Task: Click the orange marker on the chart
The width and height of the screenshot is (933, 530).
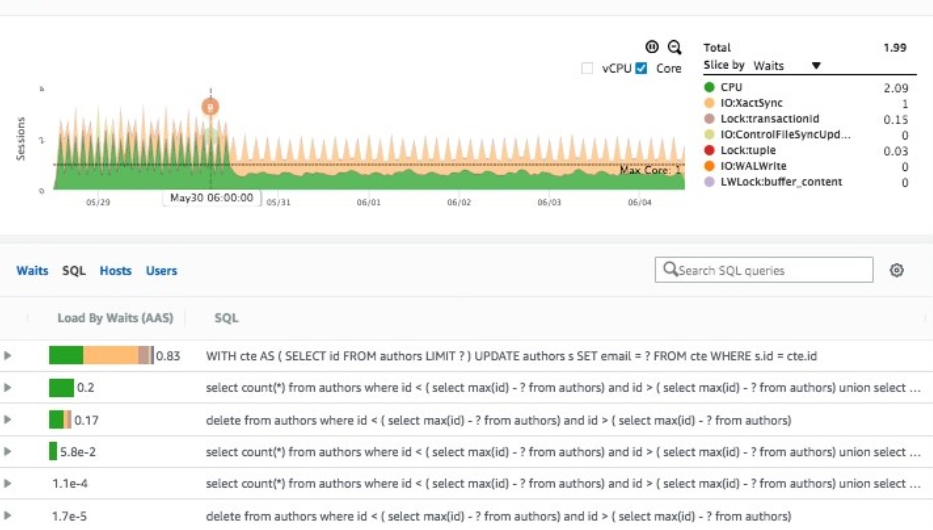Action: [210, 106]
